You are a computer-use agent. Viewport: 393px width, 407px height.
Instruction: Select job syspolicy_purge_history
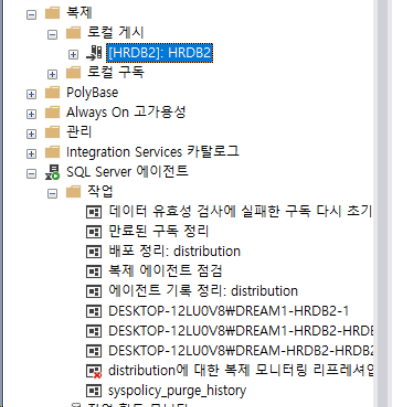[x=177, y=390]
